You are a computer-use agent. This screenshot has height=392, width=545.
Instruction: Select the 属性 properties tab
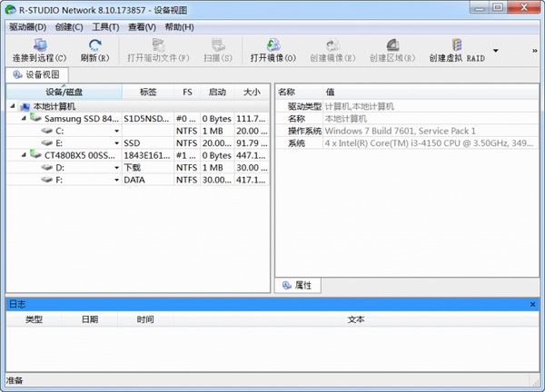tap(298, 286)
